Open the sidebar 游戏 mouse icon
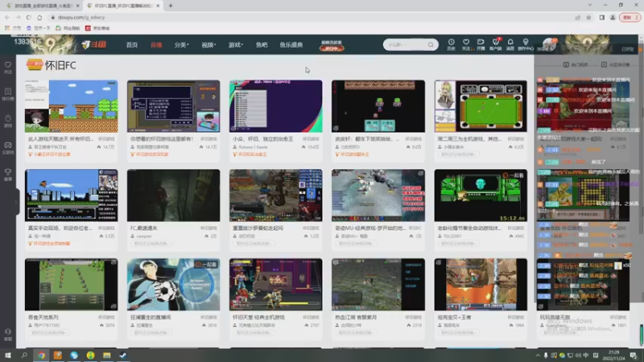644x362 pixels. pyautogui.click(x=8, y=121)
